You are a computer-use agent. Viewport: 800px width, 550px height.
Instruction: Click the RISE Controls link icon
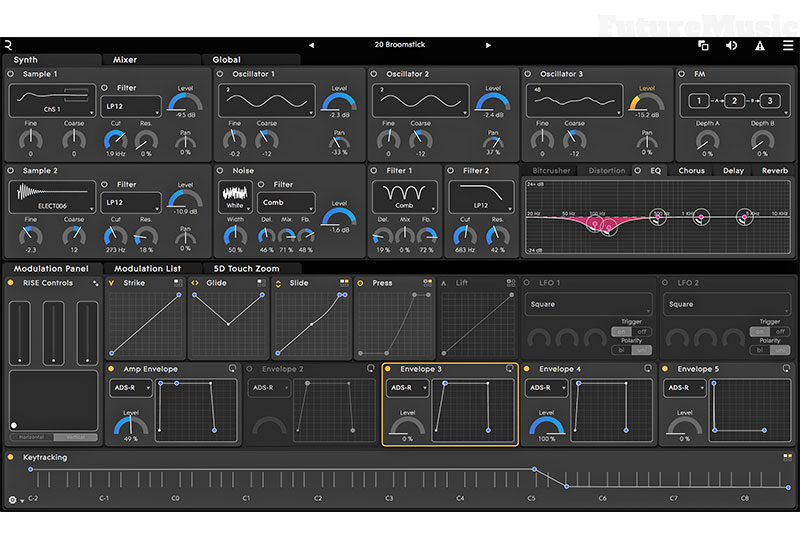click(95, 283)
